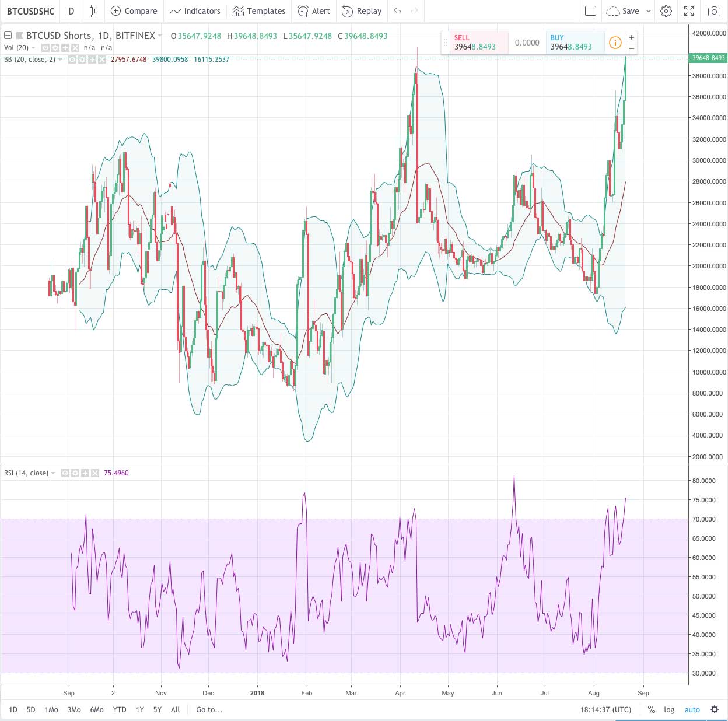Create an alert using the Alert icon

click(x=313, y=10)
